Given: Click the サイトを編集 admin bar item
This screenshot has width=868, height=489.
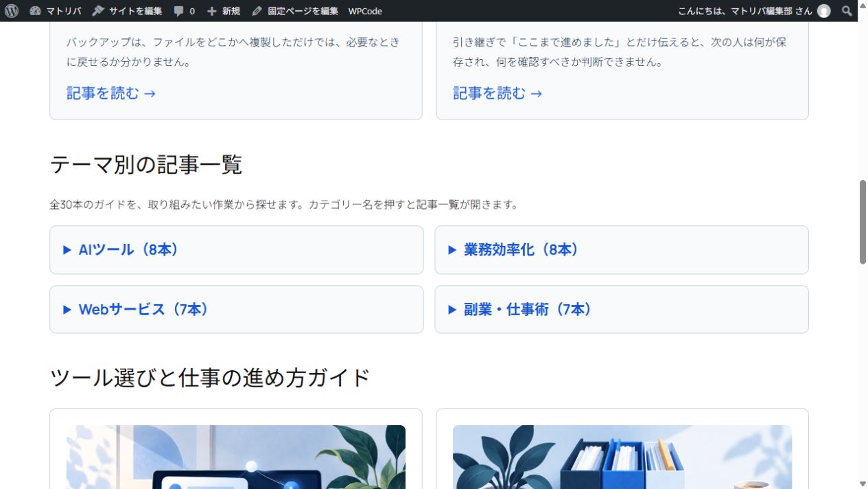Looking at the screenshot, I should [x=127, y=11].
